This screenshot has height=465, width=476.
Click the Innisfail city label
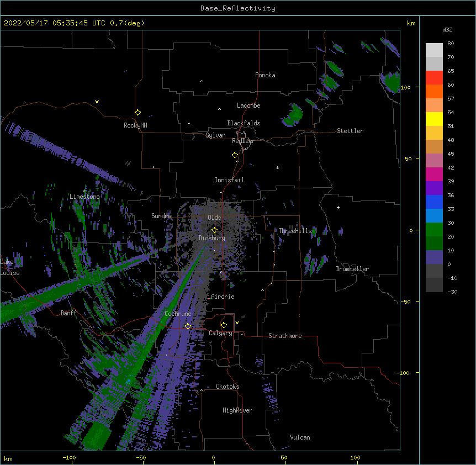click(x=229, y=180)
